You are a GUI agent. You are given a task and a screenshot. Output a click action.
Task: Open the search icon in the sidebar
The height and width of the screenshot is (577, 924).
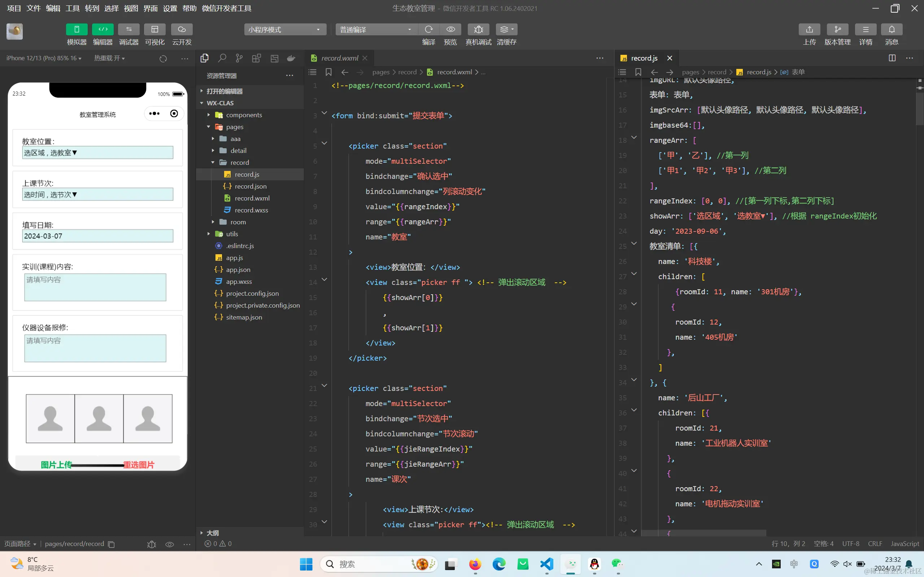pyautogui.click(x=222, y=58)
